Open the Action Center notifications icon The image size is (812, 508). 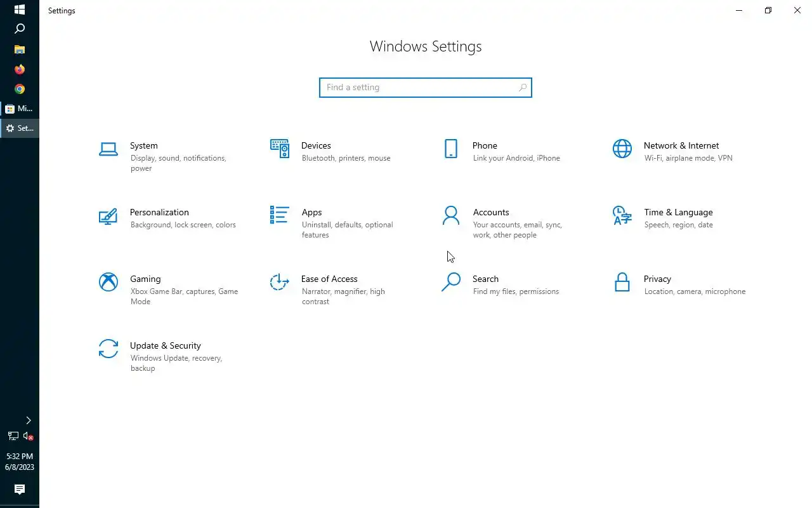(20, 489)
